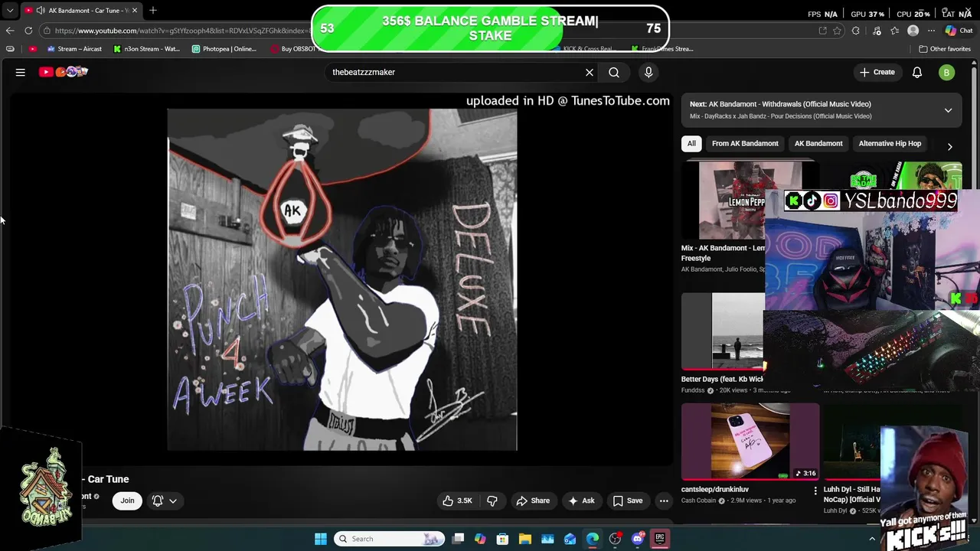Open the Stream – Aircast bookmark
980x551 pixels.
pyautogui.click(x=74, y=49)
